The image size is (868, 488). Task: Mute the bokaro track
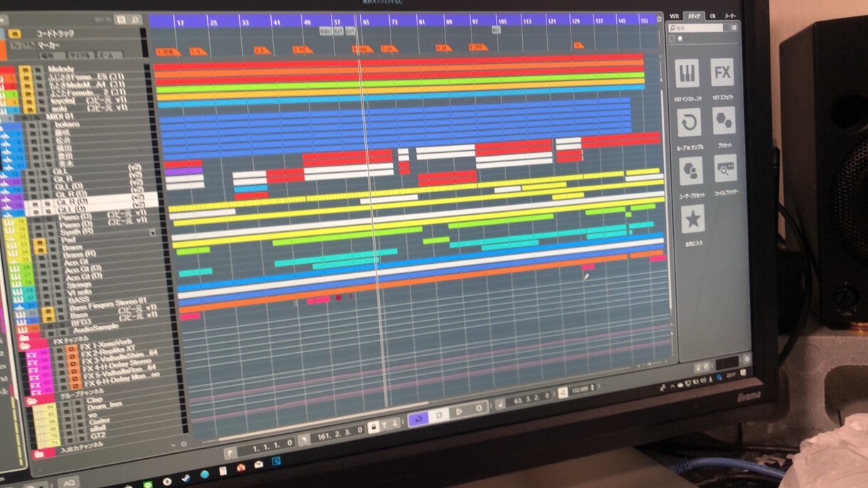[32, 125]
